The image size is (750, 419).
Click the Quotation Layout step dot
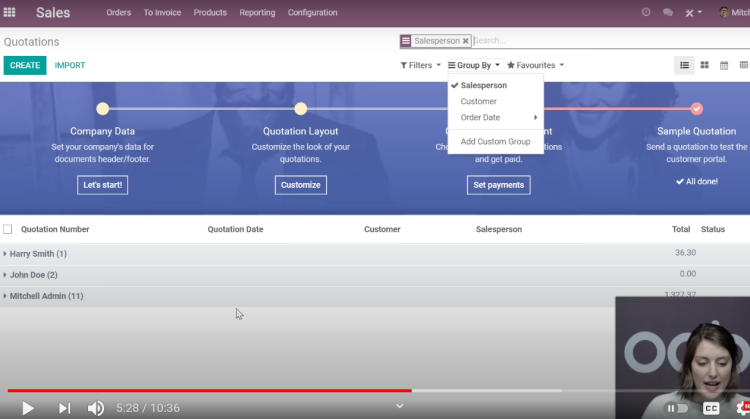[300, 109]
